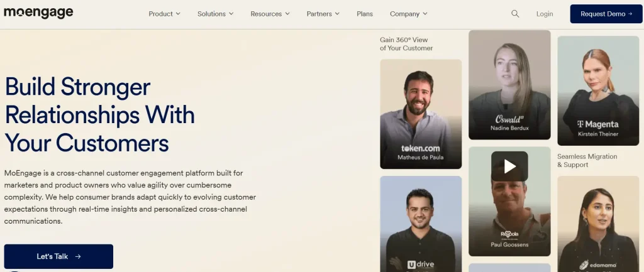This screenshot has height=272, width=644.
Task: Go to the Plans page
Action: pyautogui.click(x=365, y=14)
